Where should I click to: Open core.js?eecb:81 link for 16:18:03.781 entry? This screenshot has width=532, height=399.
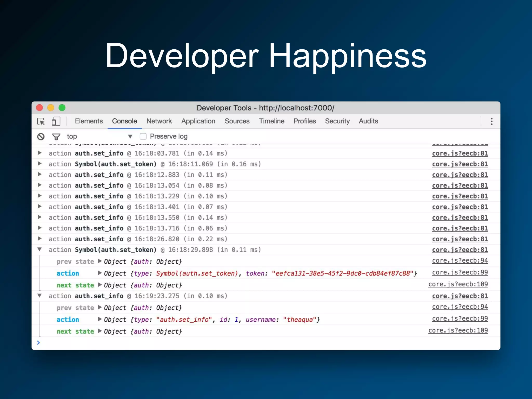coord(460,153)
